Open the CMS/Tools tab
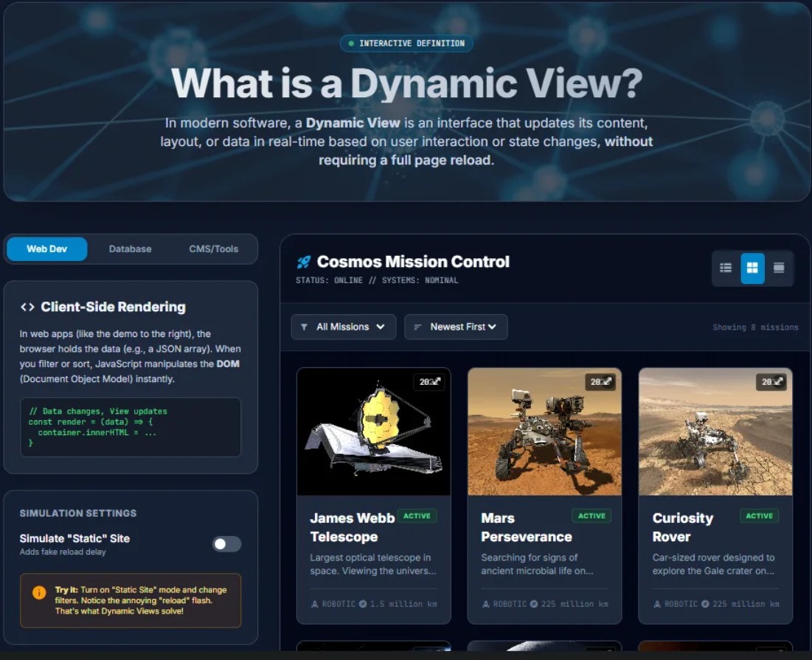The width and height of the screenshot is (812, 660). [214, 249]
